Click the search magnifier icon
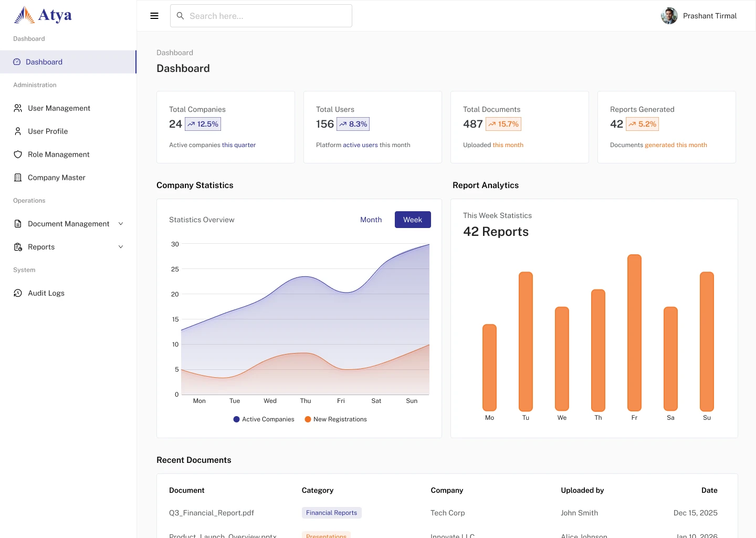Viewport: 756px width, 538px height. pos(180,16)
